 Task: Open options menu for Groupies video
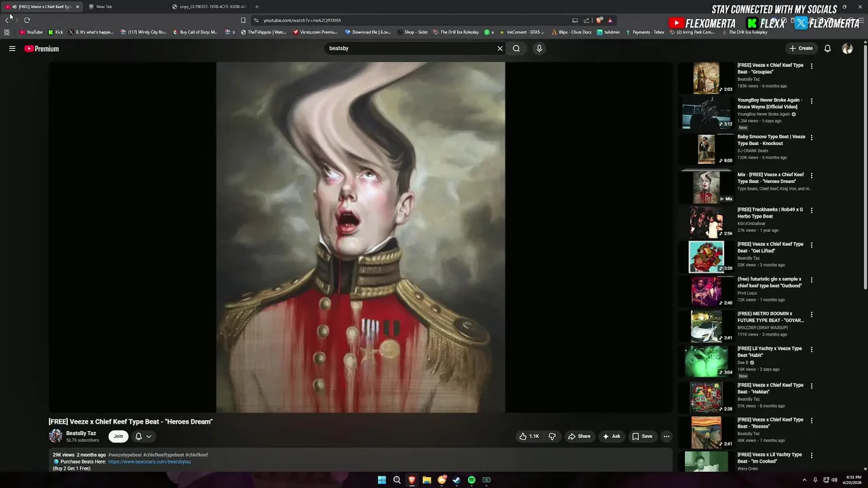pyautogui.click(x=812, y=66)
